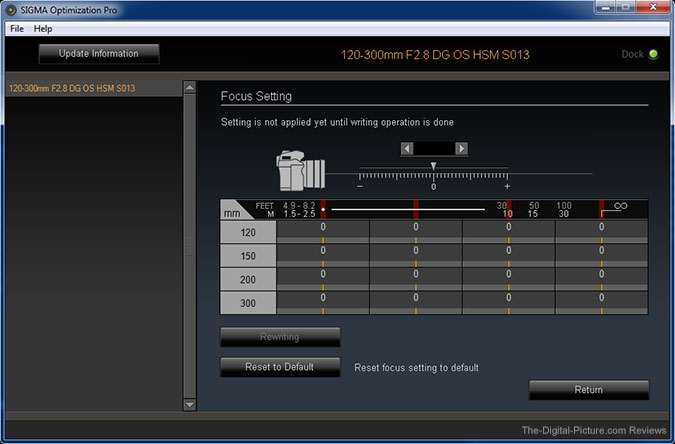Click the camera illustration icon
The height and width of the screenshot is (444, 675).
(300, 171)
